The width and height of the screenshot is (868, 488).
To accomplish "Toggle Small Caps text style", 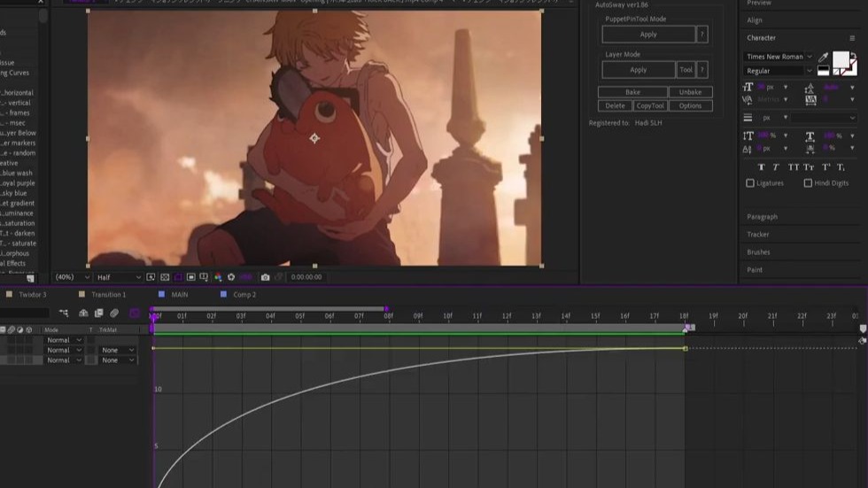I will (x=809, y=167).
